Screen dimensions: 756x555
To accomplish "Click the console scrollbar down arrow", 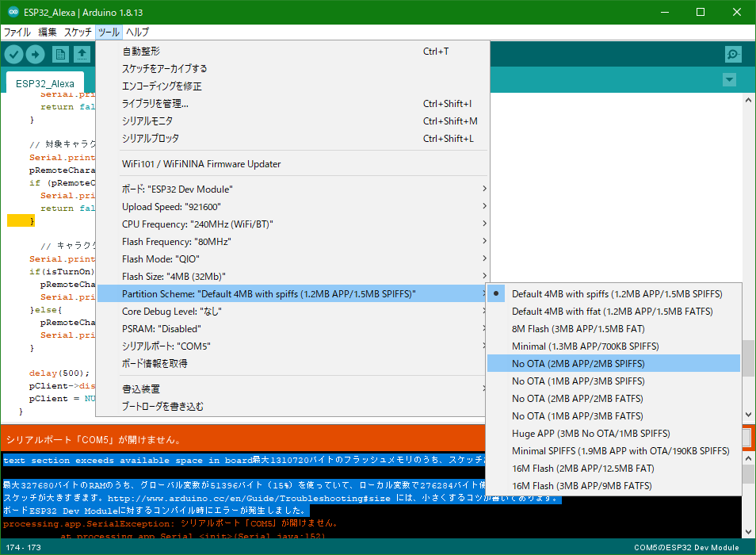I will point(748,532).
